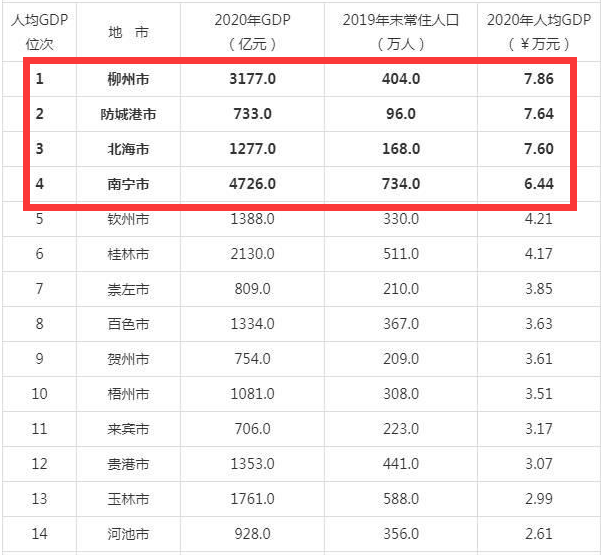Select the 钦州市 cell

point(128,219)
